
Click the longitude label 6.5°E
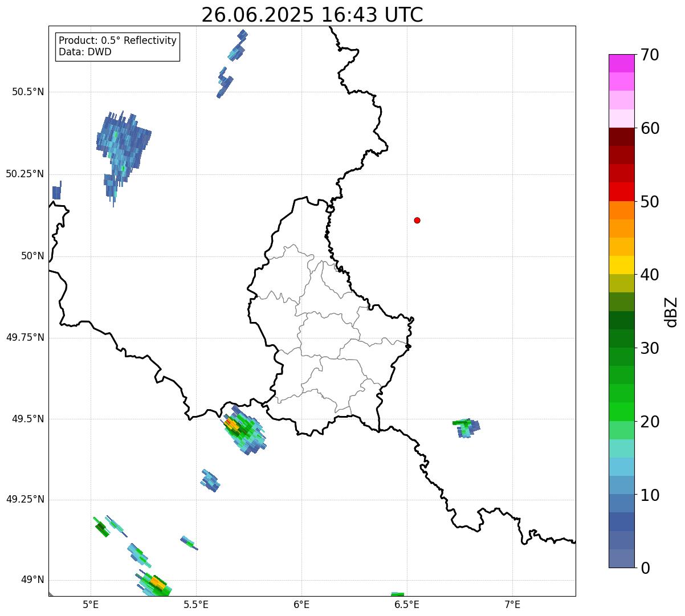pos(407,604)
